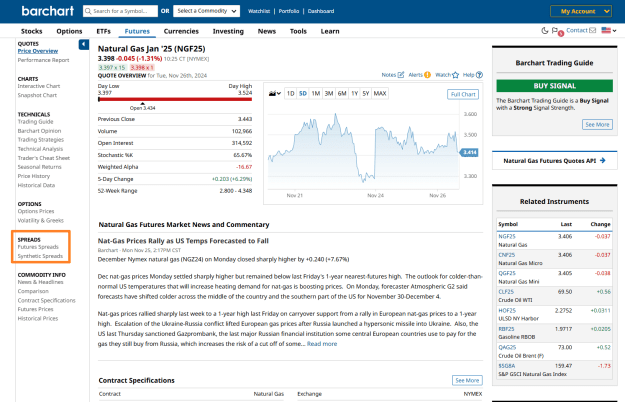Select the 1Y chart range
The height and width of the screenshot is (402, 625).
point(354,94)
